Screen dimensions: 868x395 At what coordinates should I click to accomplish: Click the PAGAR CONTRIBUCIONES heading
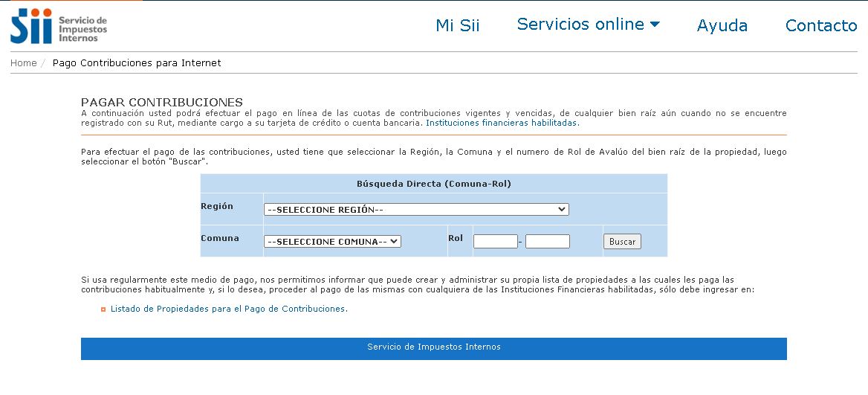tap(161, 102)
